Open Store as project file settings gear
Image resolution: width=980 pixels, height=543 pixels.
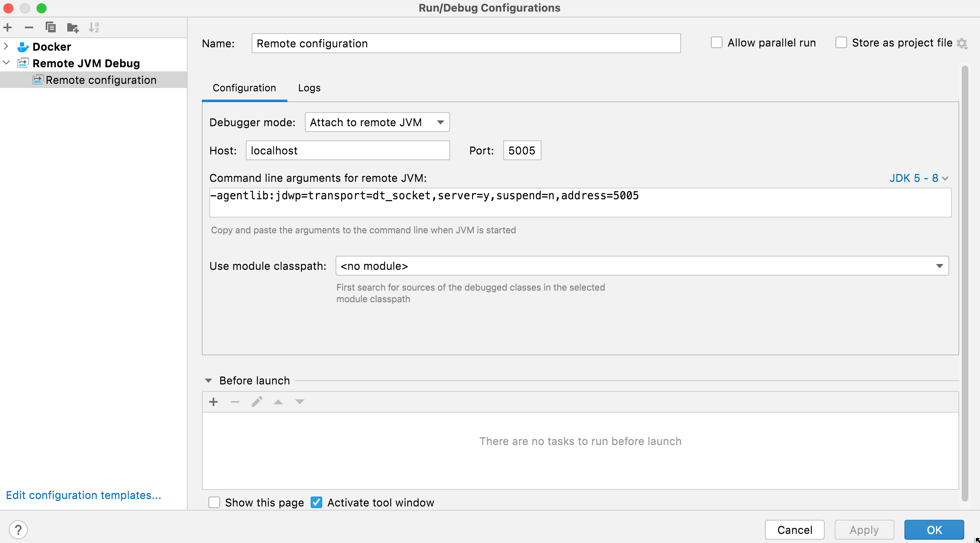[x=962, y=43]
